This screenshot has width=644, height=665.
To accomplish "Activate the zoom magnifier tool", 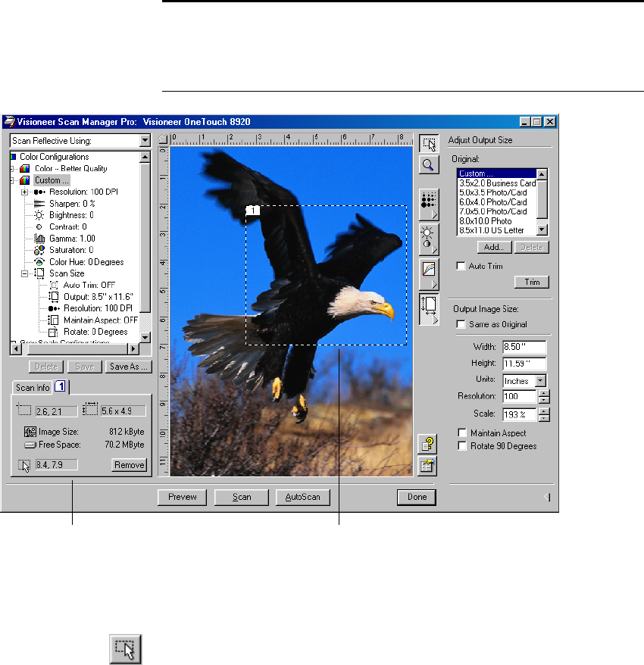I will (429, 165).
